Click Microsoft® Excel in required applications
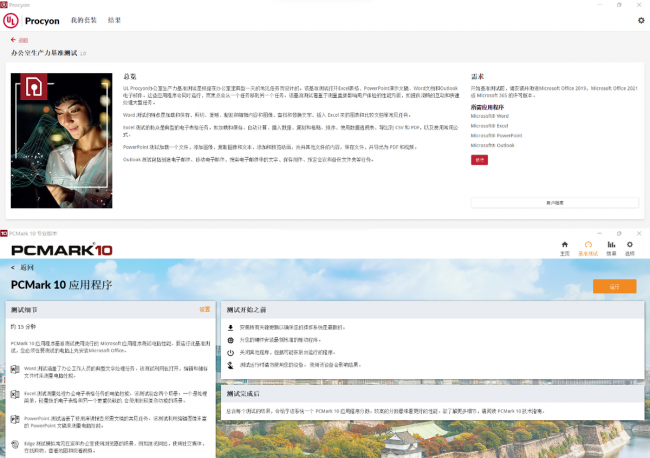The image size is (650, 458). [489, 126]
